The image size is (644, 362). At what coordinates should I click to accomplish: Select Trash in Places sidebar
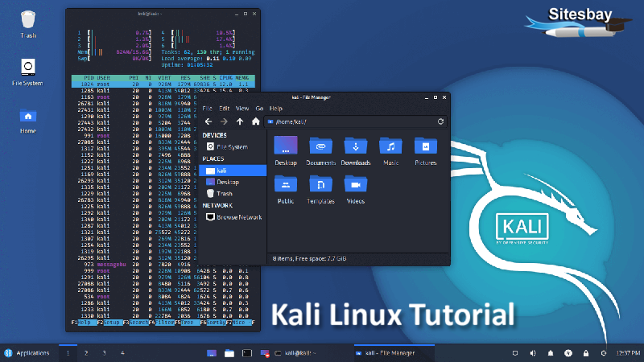(233, 193)
